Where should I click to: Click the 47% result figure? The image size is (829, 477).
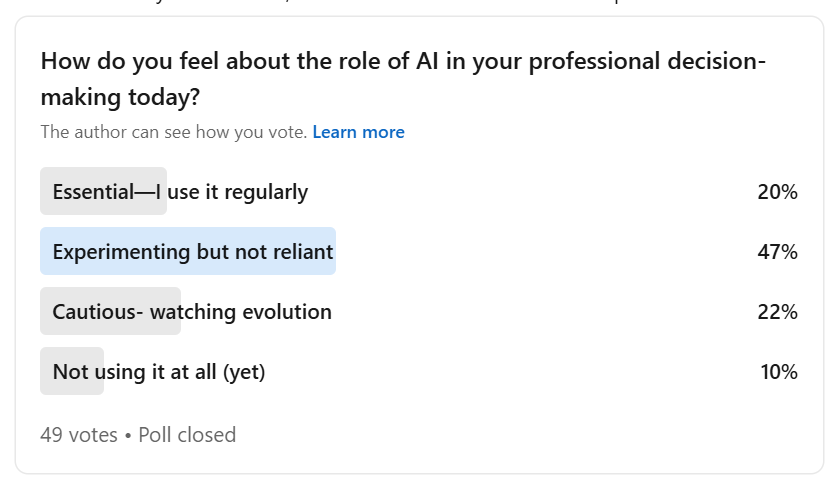777,252
